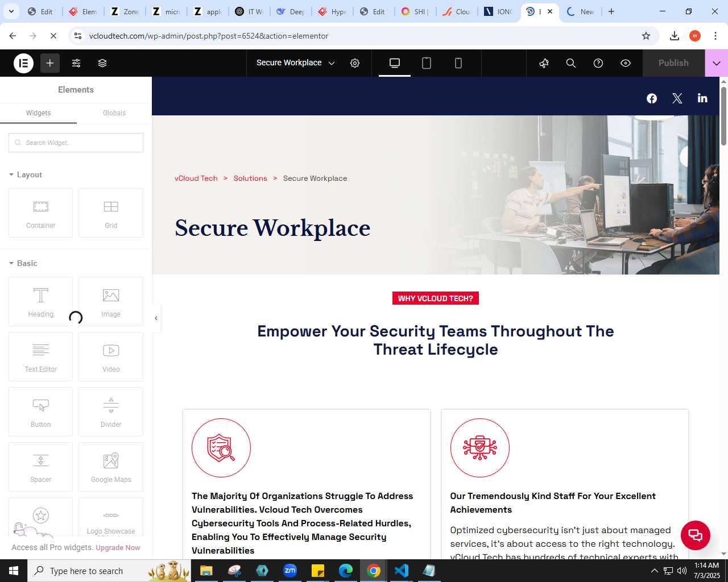This screenshot has width=728, height=582.
Task: Switch to the IONOS browser tab
Action: 499,11
